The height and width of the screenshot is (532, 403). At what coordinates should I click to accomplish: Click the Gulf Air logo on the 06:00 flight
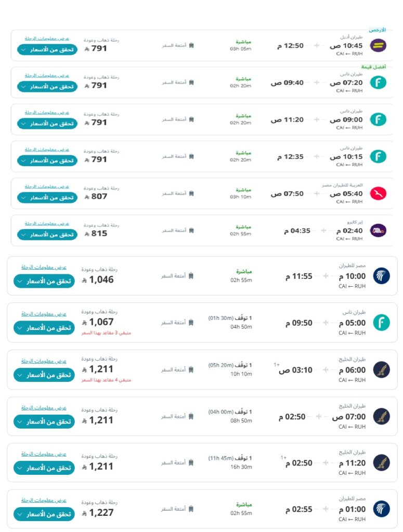(x=381, y=370)
